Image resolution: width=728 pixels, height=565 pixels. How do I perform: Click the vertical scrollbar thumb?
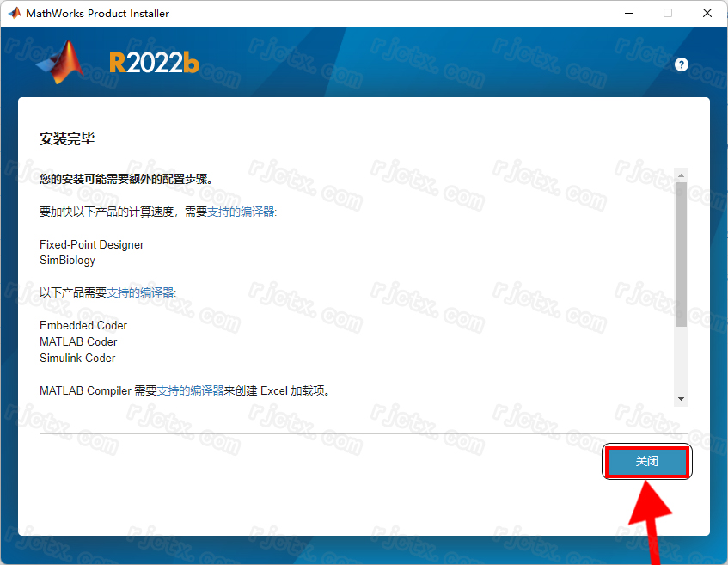coord(681,254)
